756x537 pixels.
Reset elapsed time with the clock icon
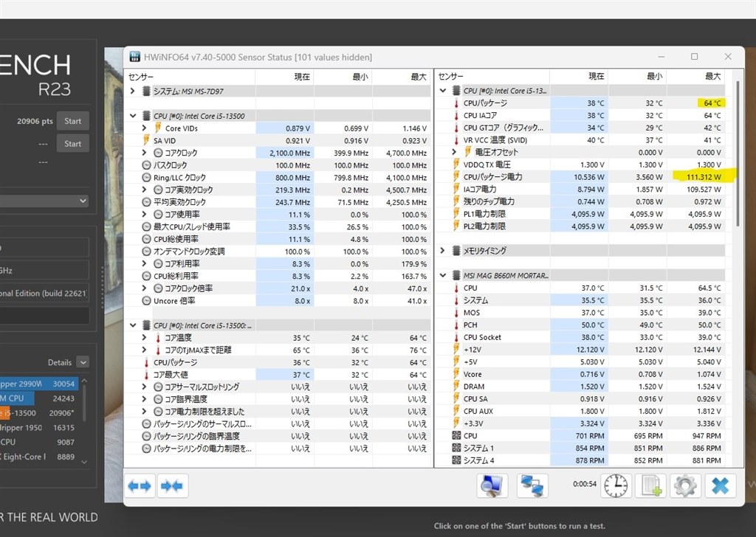(x=616, y=485)
